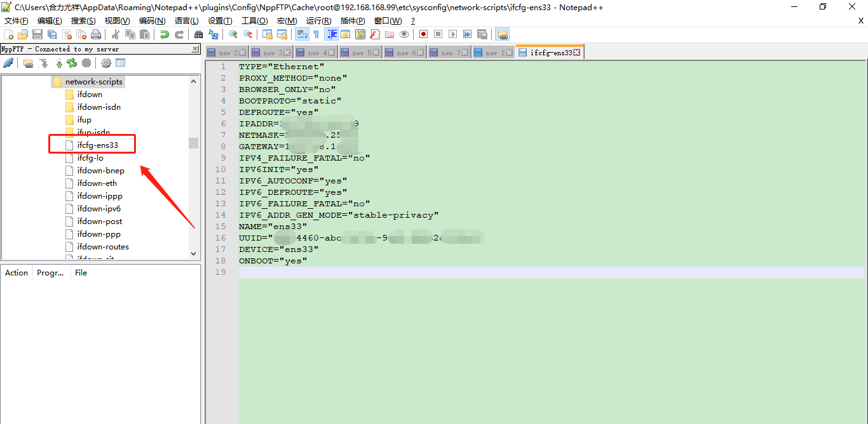
Task: Switch to the new 5 tab
Action: click(x=360, y=53)
